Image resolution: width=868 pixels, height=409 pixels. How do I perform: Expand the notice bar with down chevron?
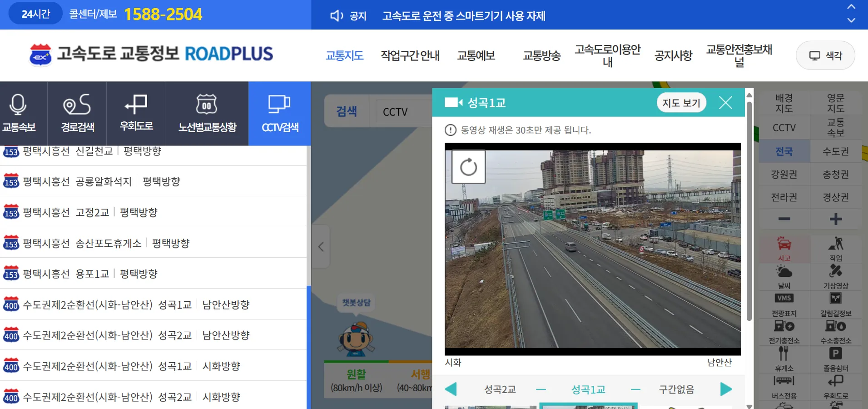point(851,20)
